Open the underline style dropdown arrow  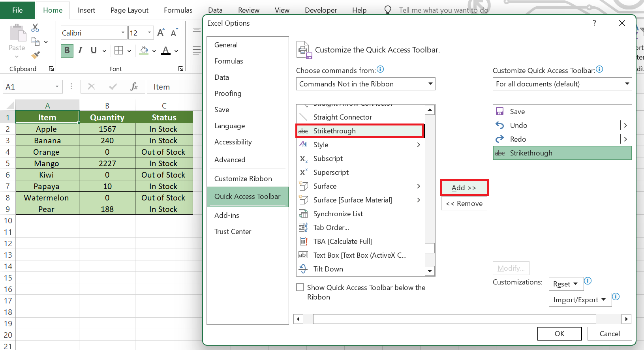[104, 51]
